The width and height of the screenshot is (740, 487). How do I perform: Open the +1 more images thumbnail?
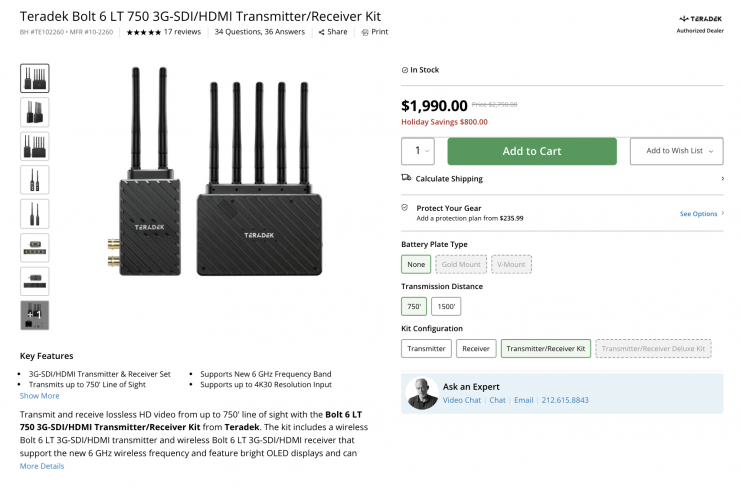point(34,315)
